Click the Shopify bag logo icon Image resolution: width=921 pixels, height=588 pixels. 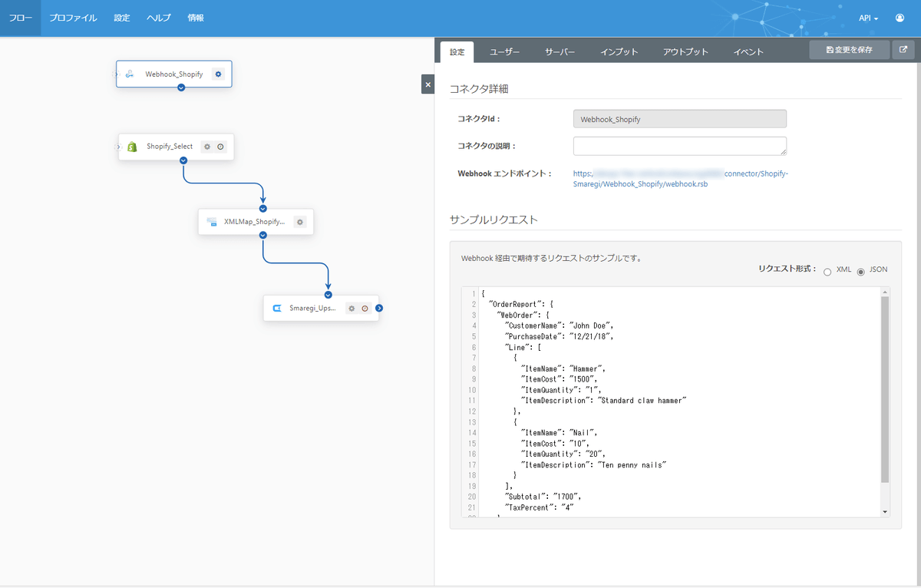pos(132,147)
